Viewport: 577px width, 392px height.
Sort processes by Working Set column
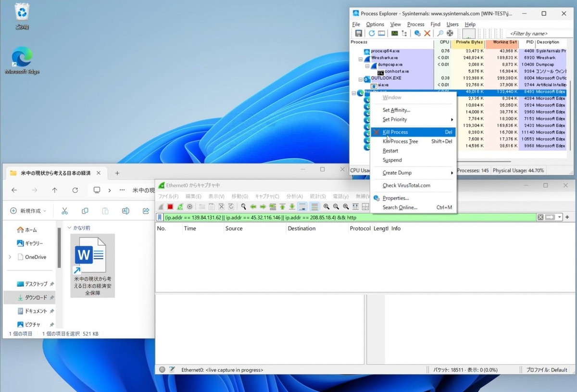coord(502,42)
